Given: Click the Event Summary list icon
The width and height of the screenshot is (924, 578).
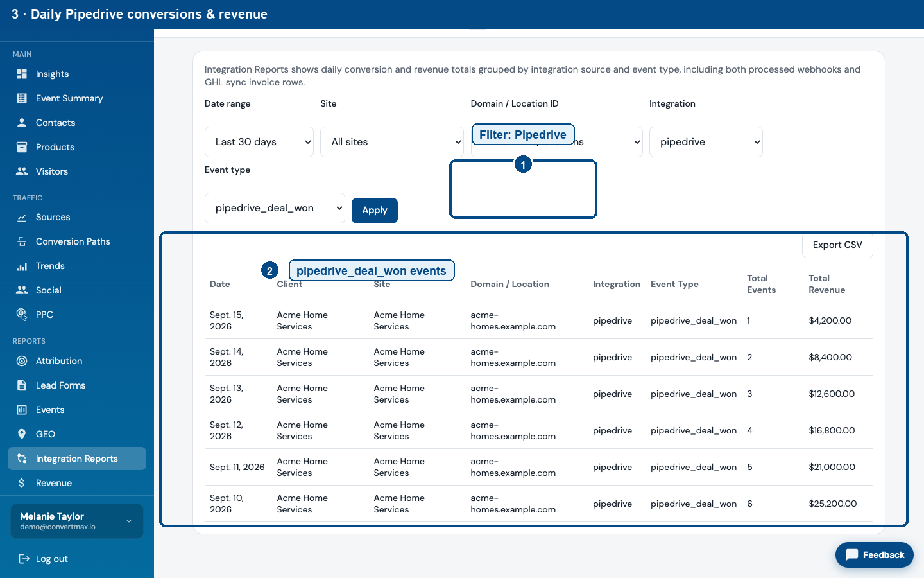Looking at the screenshot, I should [x=22, y=98].
